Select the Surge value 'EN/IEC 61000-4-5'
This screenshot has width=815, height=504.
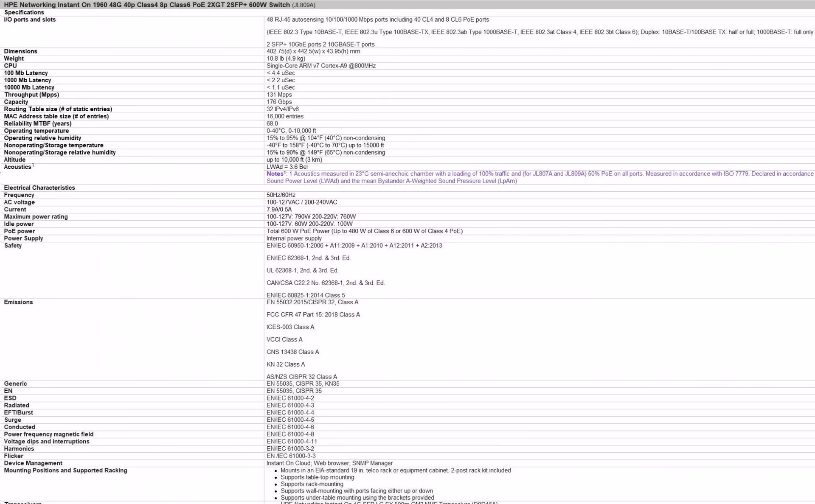tap(290, 420)
